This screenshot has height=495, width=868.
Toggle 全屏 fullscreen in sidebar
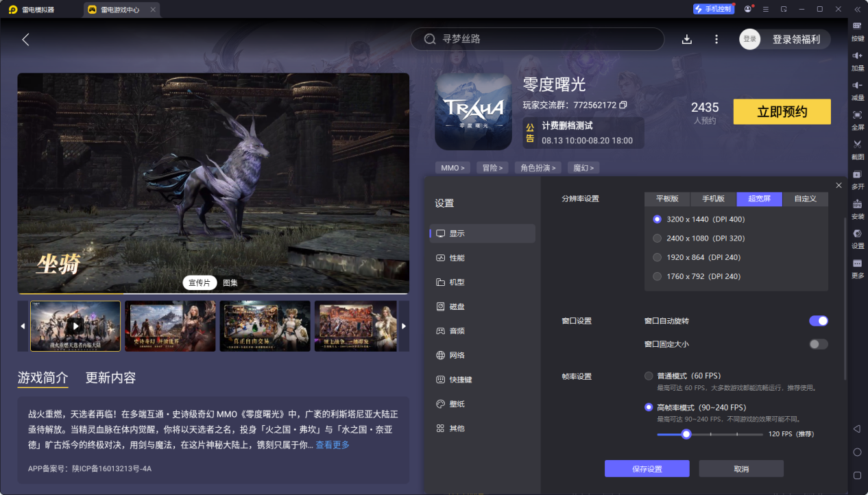click(857, 119)
